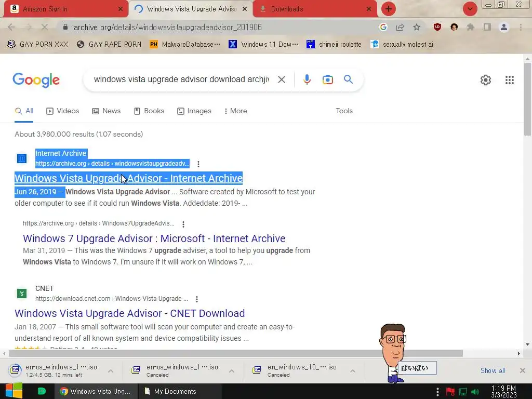532x399 pixels.
Task: Click the blue magnifier search button
Action: 348,79
